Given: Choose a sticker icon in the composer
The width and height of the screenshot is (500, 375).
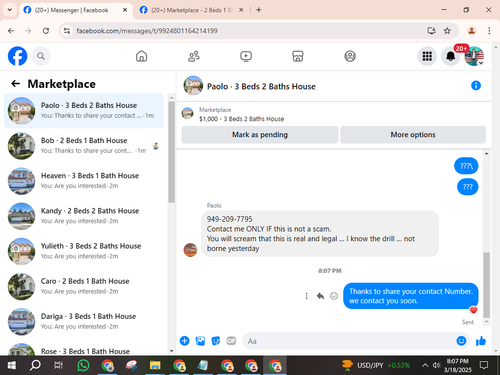Looking at the screenshot, I should 216,341.
